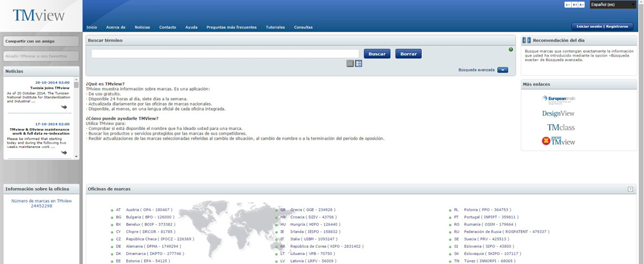Screen dimensions: 644x264
Task: Show previous recommendation of the day
Action: tap(525, 40)
